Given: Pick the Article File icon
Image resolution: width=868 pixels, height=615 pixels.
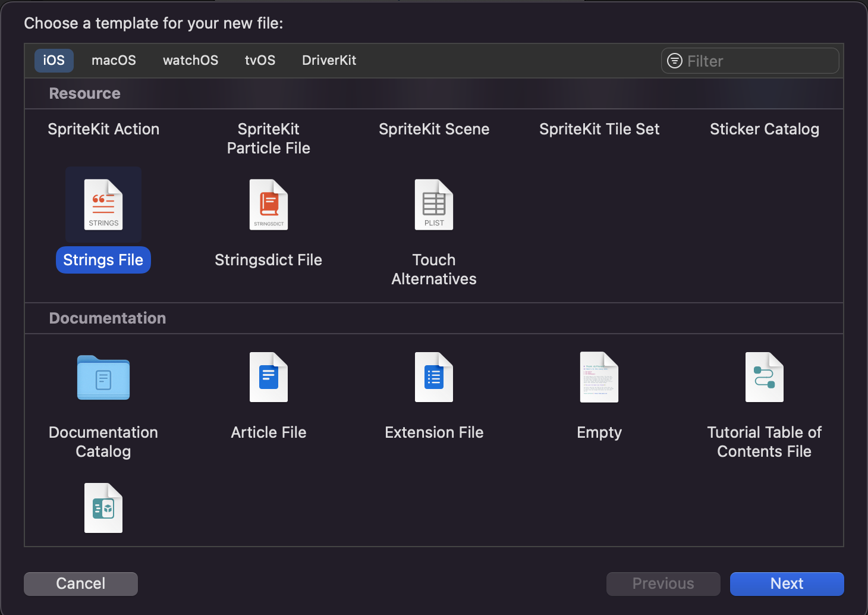Looking at the screenshot, I should click(269, 377).
